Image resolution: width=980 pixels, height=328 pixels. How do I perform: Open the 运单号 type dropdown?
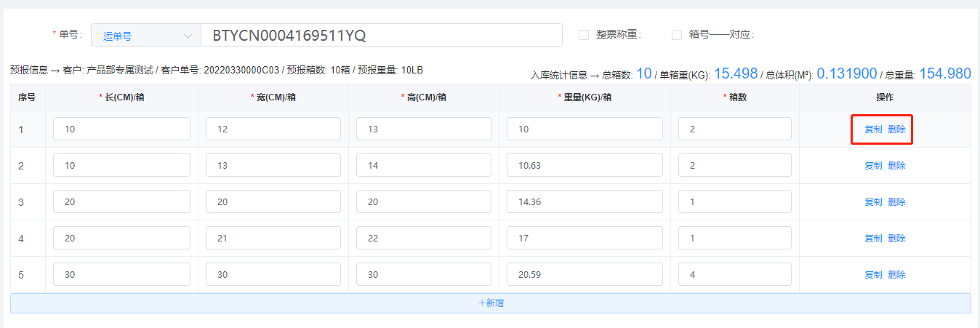(x=145, y=35)
